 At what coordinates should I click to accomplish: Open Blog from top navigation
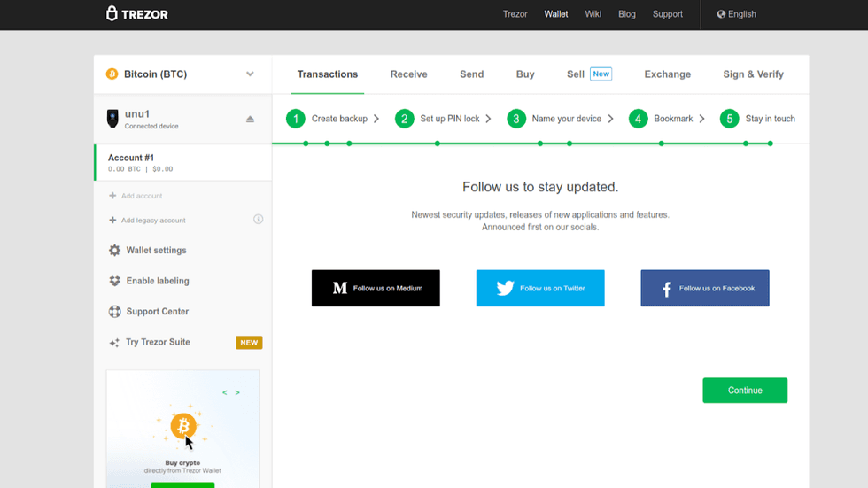(627, 14)
